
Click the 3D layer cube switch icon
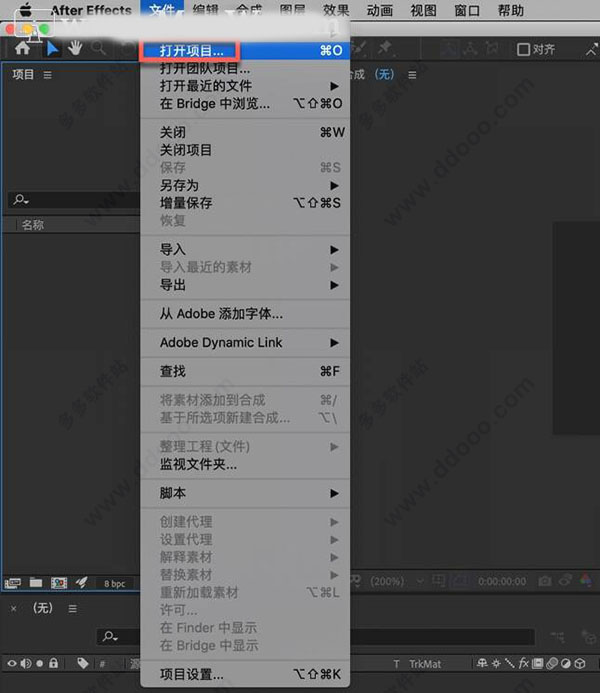(580, 663)
